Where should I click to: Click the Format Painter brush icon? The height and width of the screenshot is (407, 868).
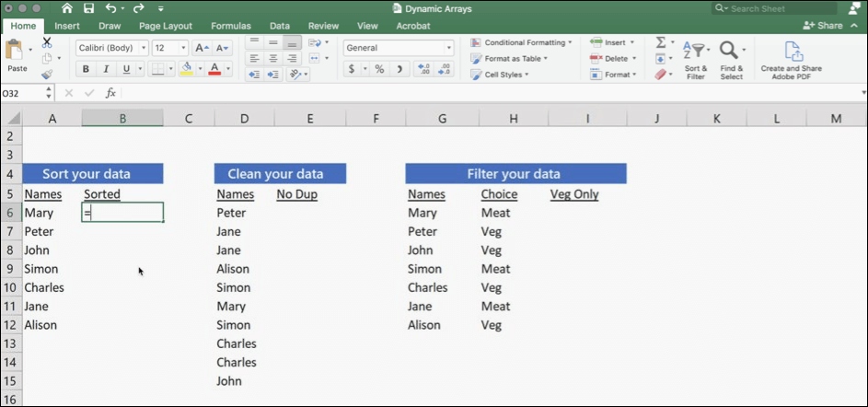coord(47,75)
